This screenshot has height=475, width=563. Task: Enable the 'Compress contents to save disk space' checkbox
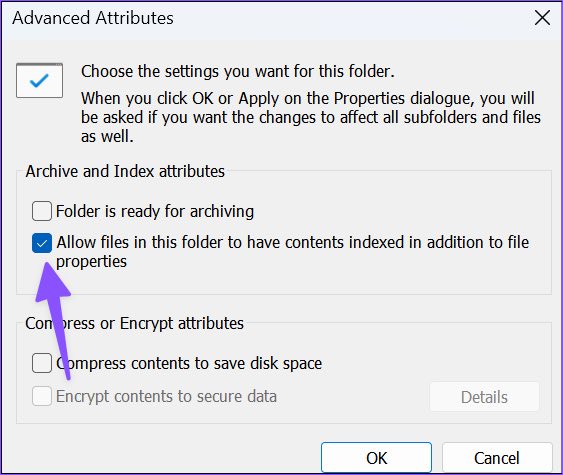[x=42, y=363]
